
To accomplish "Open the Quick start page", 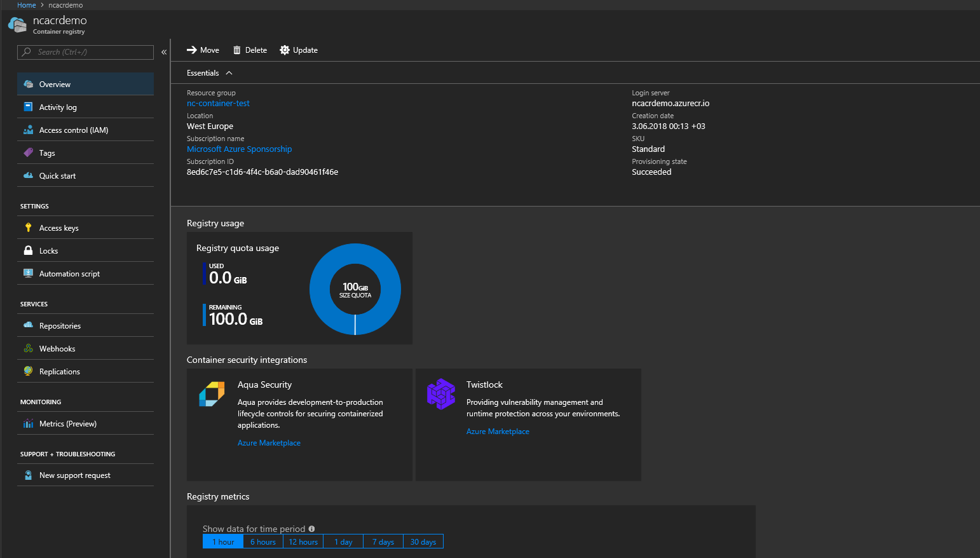I will click(85, 175).
